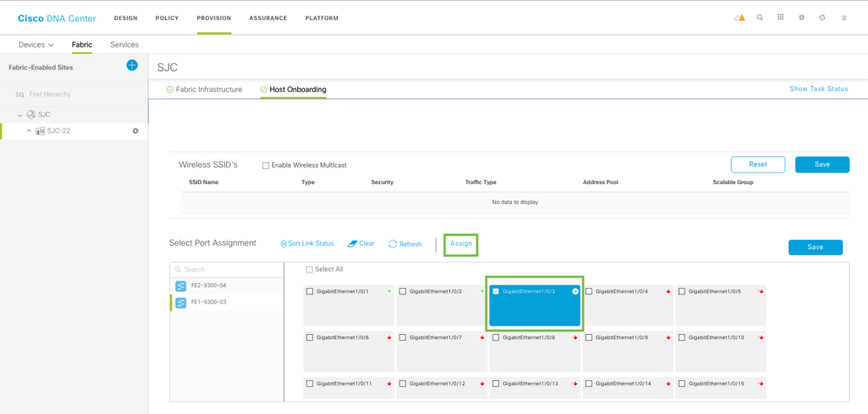Open the Devices dropdown menu
Screen dimensions: 868x414
36,45
